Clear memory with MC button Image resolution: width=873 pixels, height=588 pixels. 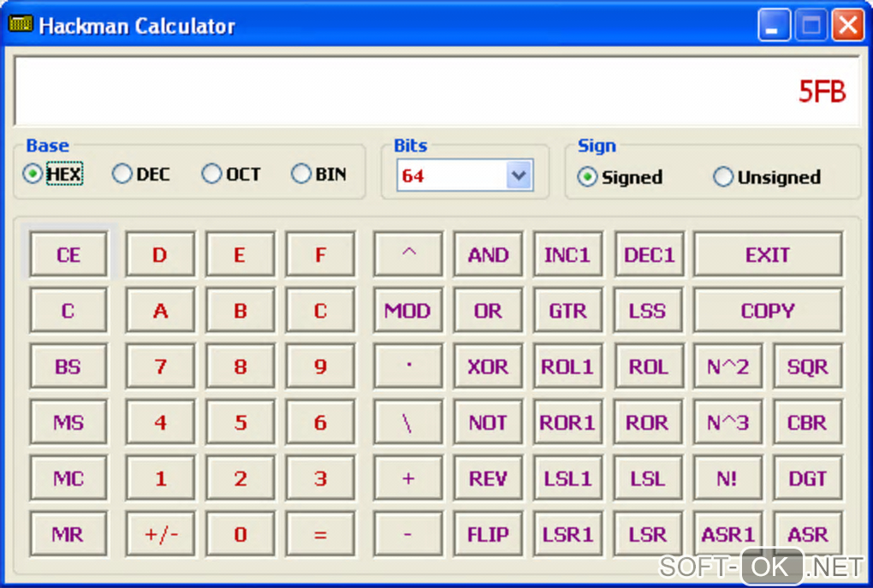tap(68, 478)
